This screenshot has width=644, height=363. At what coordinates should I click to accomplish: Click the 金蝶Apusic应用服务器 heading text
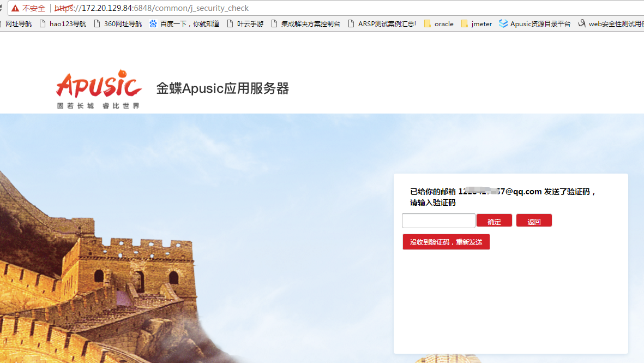(x=222, y=88)
